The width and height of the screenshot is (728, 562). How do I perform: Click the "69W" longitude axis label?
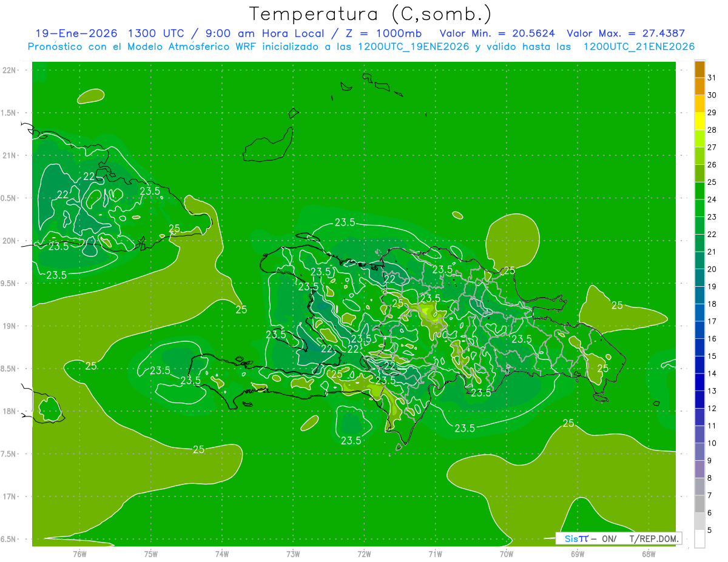pos(578,554)
